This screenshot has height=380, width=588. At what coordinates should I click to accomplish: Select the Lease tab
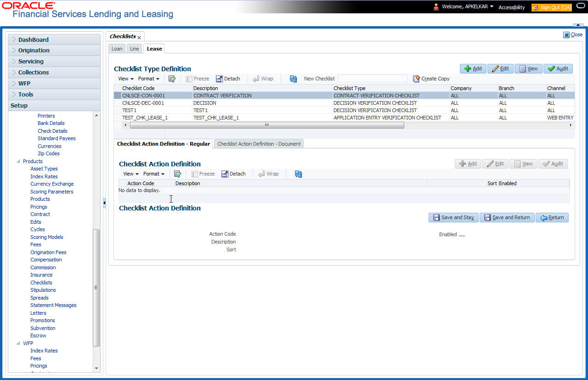154,49
